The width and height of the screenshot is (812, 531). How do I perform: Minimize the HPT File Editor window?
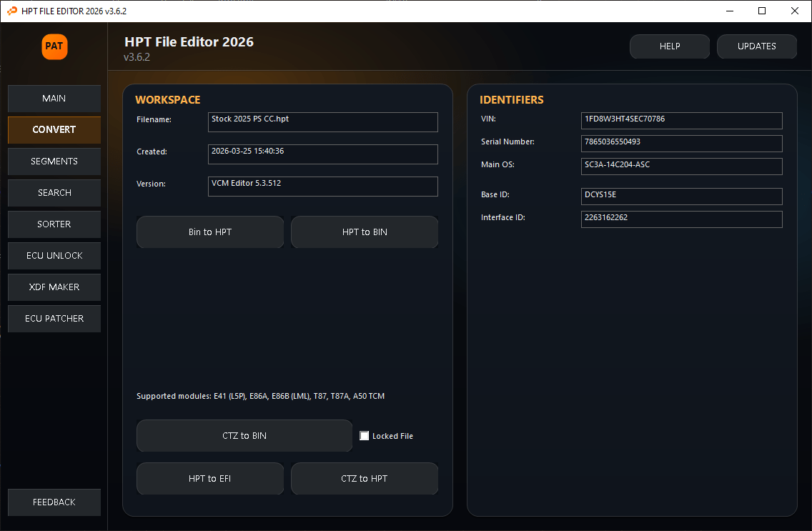[x=730, y=11]
